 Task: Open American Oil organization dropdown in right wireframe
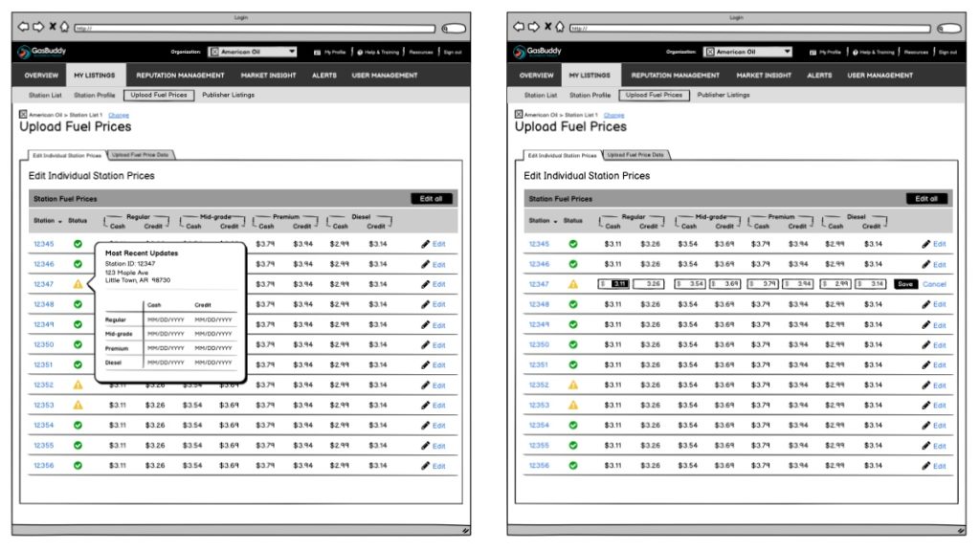(x=747, y=52)
